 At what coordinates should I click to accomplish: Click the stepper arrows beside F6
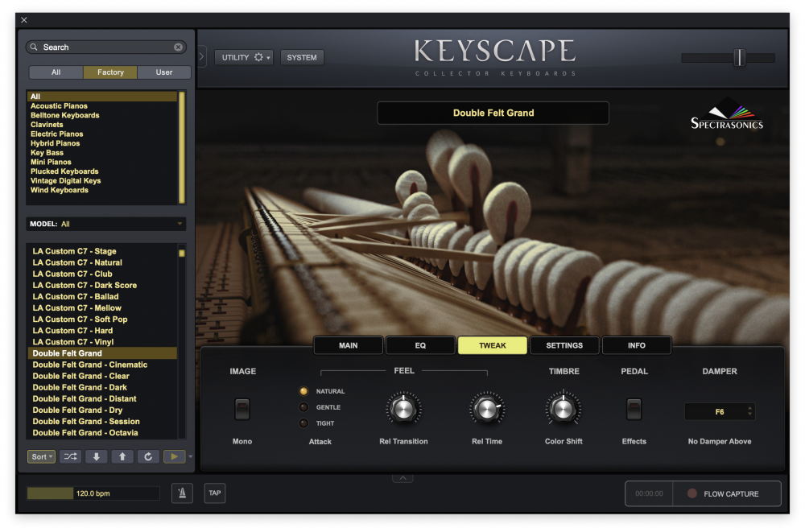pos(749,411)
